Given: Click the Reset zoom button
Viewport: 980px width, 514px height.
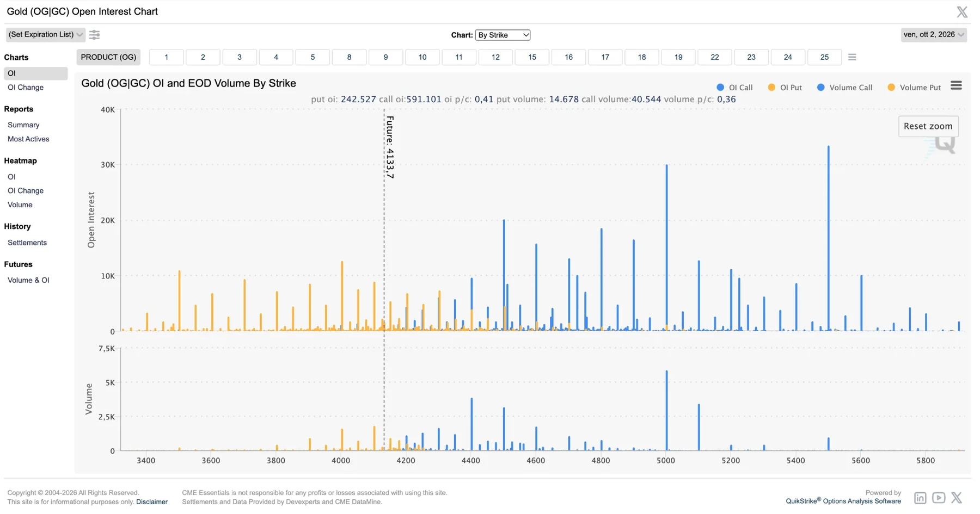Looking at the screenshot, I should click(928, 126).
